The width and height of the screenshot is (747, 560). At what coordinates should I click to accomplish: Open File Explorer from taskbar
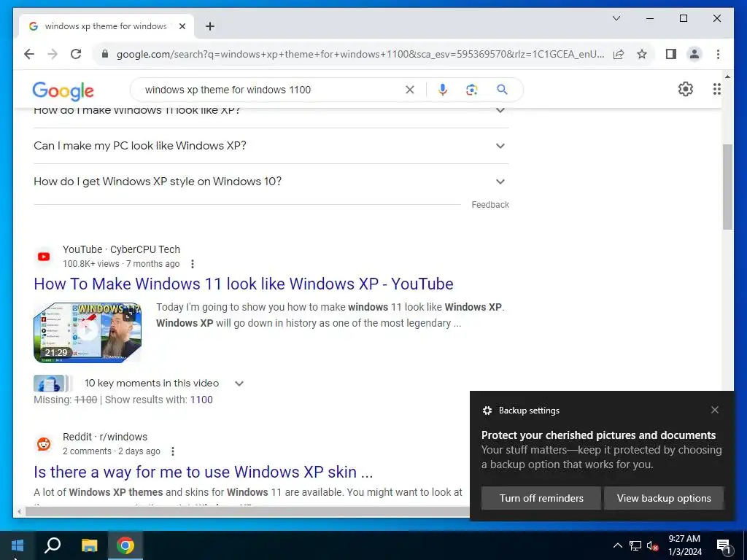tap(89, 545)
